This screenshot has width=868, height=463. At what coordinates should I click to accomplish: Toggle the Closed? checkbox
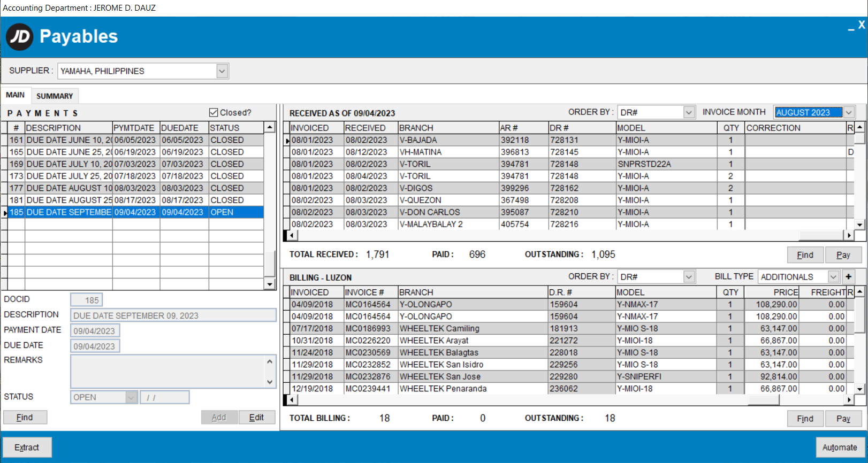[214, 112]
